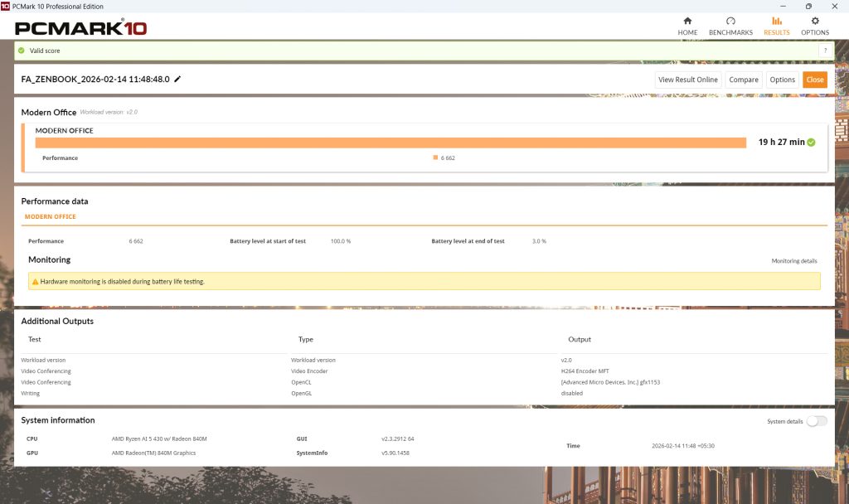Open the question mark help button
Screen dimensions: 849x504
pyautogui.click(x=824, y=51)
